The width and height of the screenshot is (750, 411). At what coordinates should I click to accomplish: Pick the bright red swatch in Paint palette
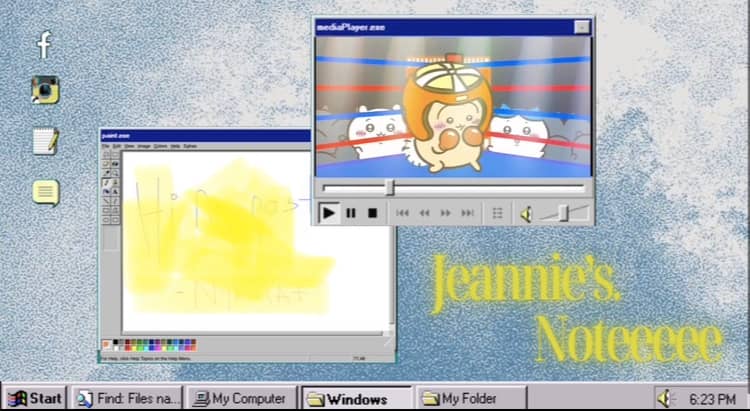coord(128,348)
